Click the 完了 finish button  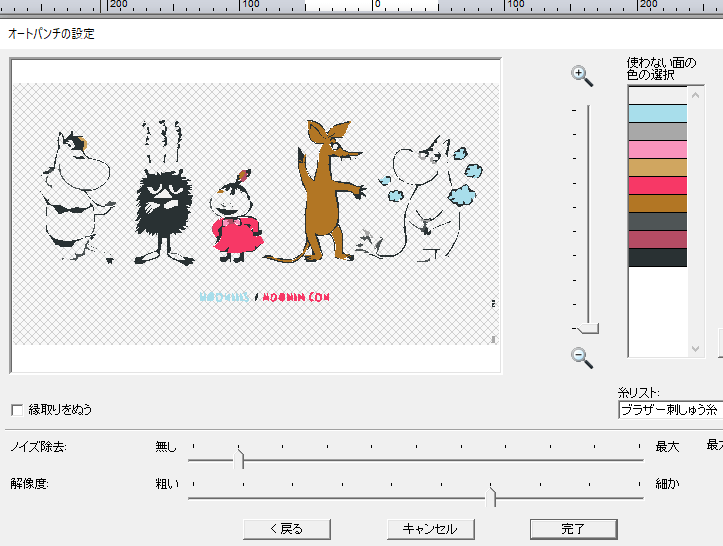573,529
